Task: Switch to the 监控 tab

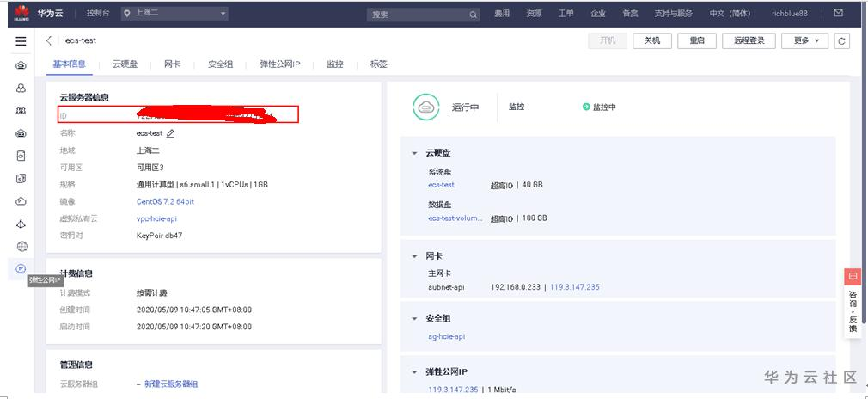Action: 335,64
